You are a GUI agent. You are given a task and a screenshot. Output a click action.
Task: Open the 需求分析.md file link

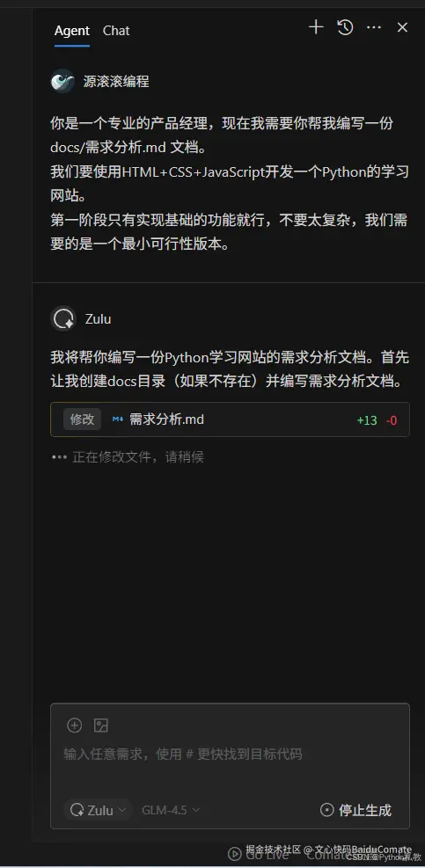click(x=167, y=419)
